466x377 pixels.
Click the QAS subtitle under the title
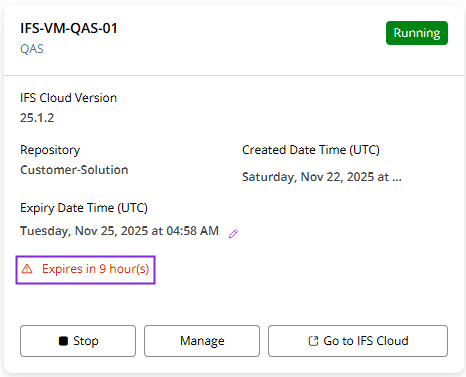(x=32, y=49)
